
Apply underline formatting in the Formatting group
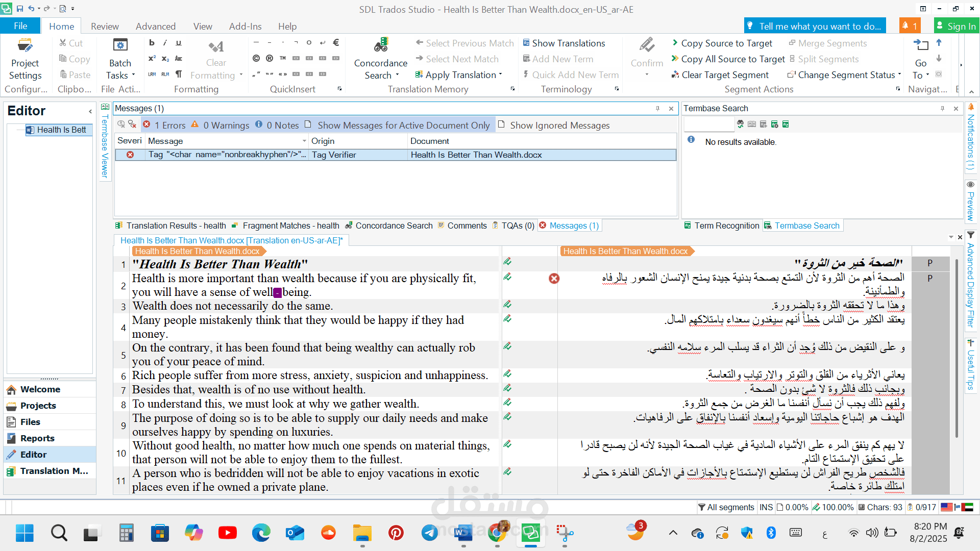pyautogui.click(x=179, y=43)
